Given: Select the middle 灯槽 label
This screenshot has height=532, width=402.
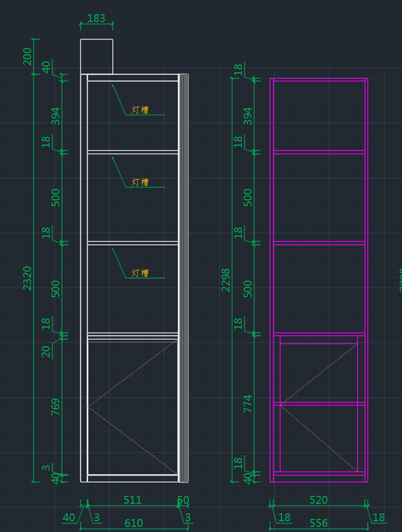Looking at the screenshot, I should point(140,182).
